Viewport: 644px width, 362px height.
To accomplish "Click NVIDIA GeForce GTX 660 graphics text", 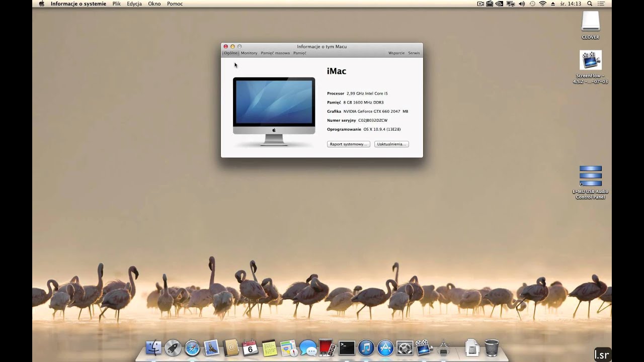I will click(376, 112).
